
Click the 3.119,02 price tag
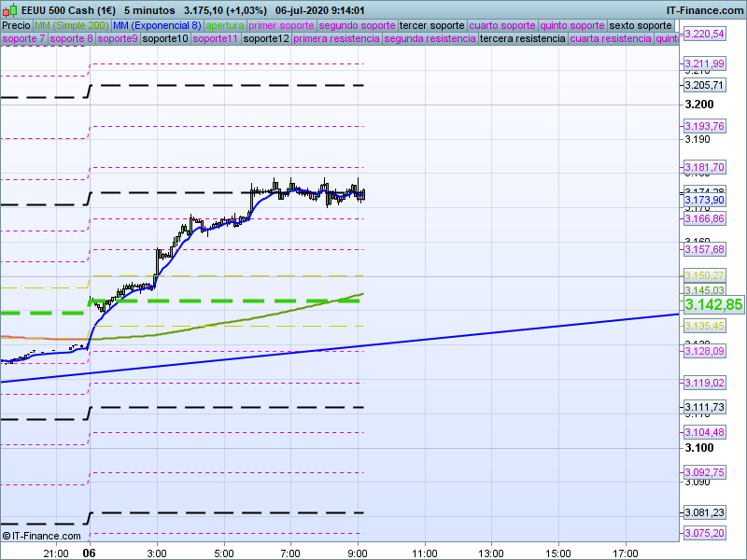click(x=705, y=383)
